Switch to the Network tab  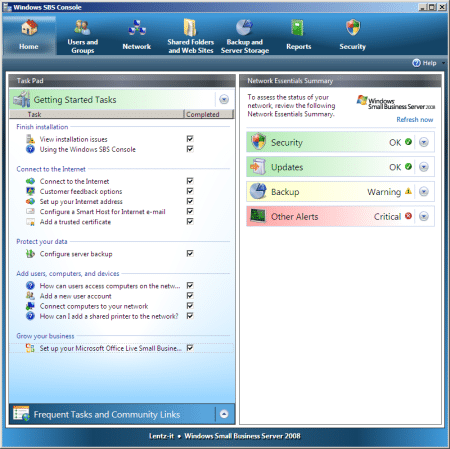point(137,36)
